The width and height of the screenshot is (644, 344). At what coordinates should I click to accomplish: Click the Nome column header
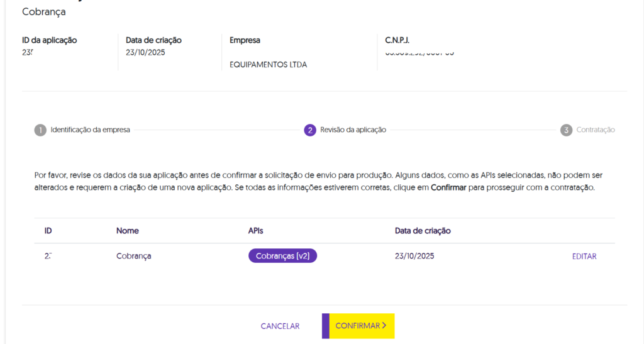pyautogui.click(x=128, y=231)
